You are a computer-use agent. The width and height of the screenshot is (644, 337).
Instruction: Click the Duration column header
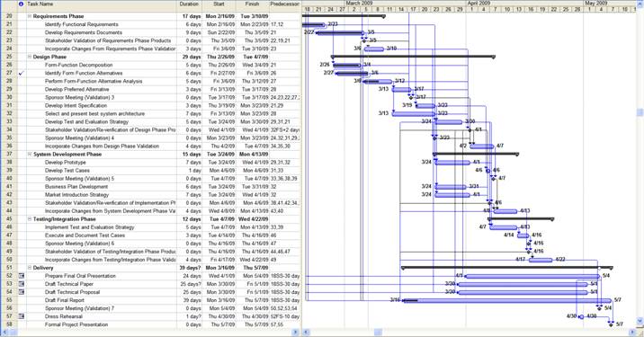click(x=190, y=4)
